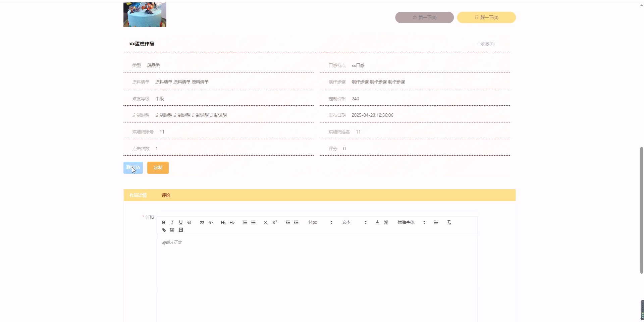Click the 制作步骤 steps value text
Screen dimensions: 644x322
pos(378,82)
